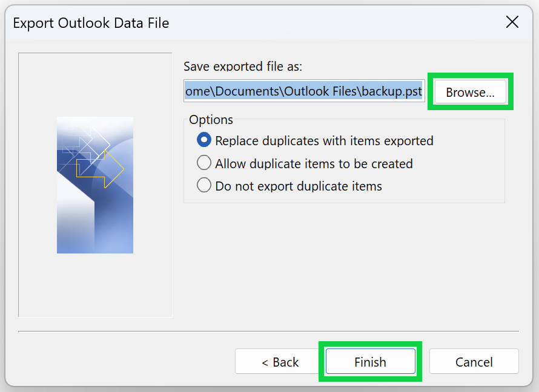
Task: Cancel the export wizard
Action: 474,362
